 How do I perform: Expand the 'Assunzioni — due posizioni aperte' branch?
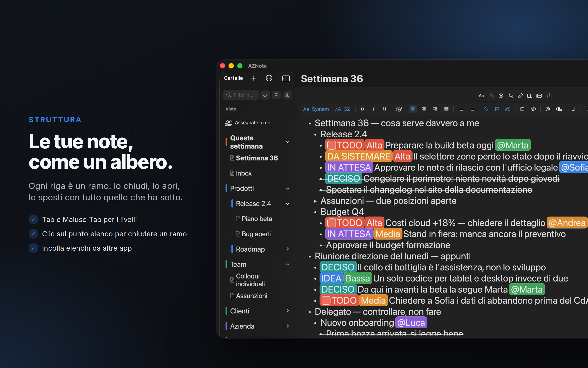(x=315, y=201)
